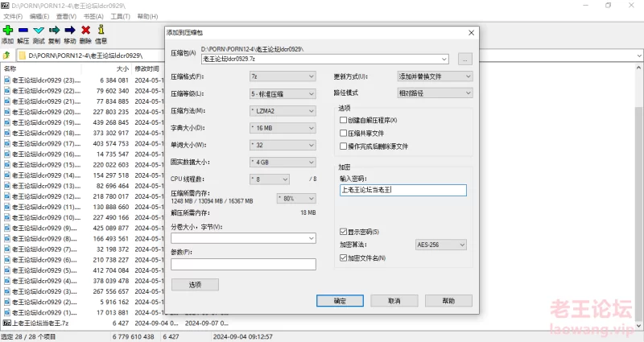Click the folder icon in the address bar
The width and height of the screenshot is (644, 342).
[23, 55]
